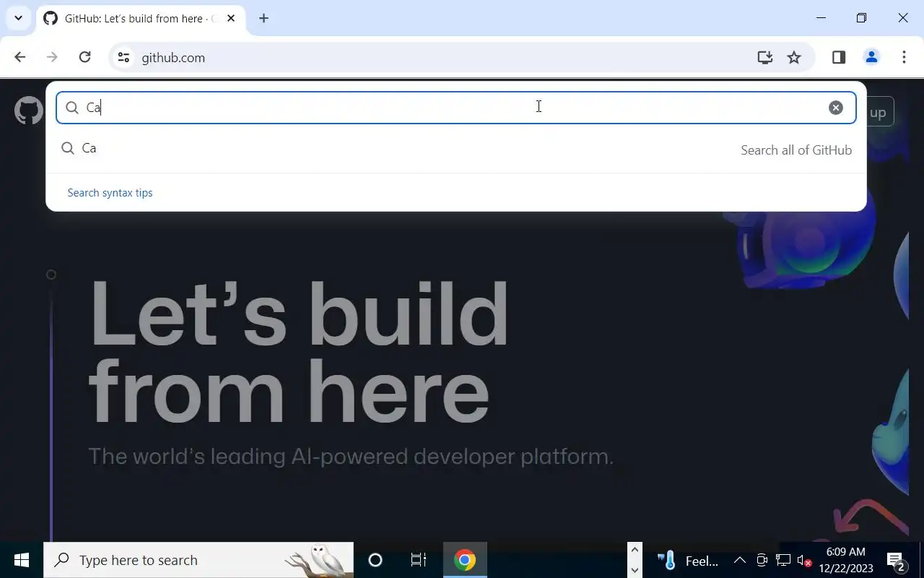Viewport: 924px width, 578px height.
Task: Click 'Search all of GitHub' label
Action: 796,150
